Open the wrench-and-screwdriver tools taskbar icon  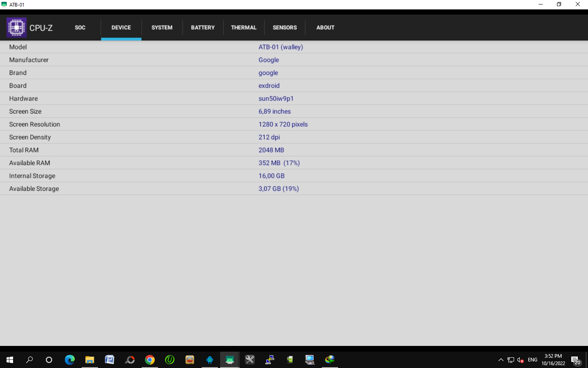click(250, 360)
